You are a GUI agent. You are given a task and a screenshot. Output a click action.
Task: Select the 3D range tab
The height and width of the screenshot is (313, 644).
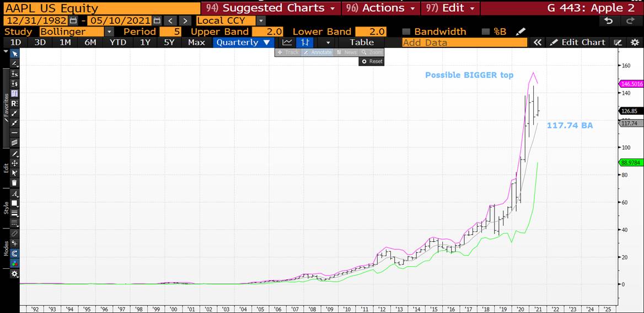tap(40, 43)
